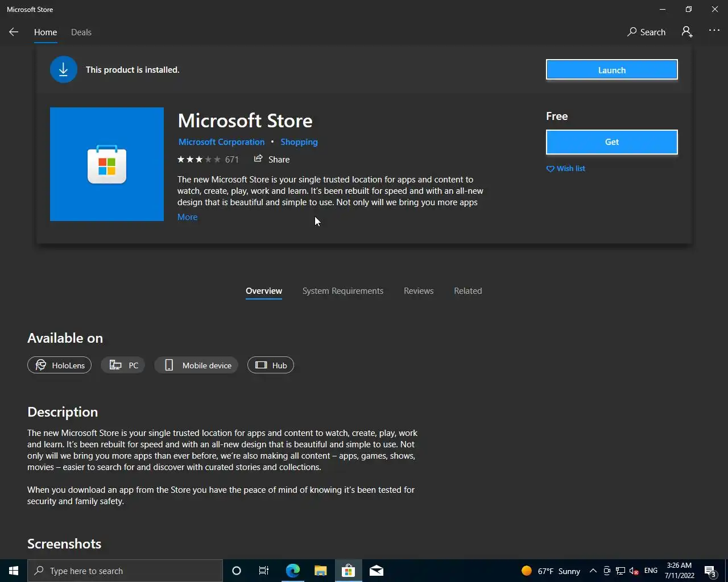Click the Free price label

[557, 117]
